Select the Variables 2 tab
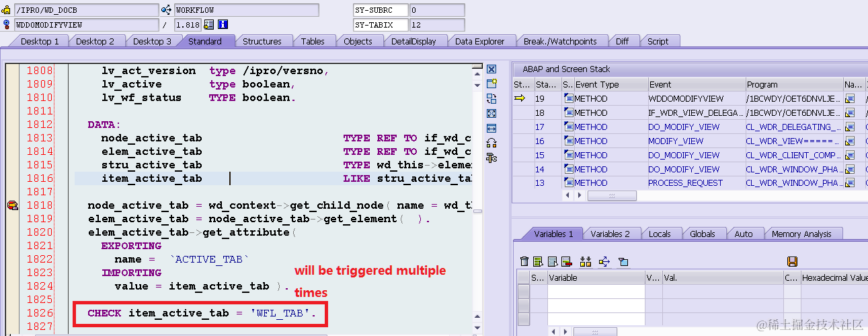The image size is (868, 336). 610,234
